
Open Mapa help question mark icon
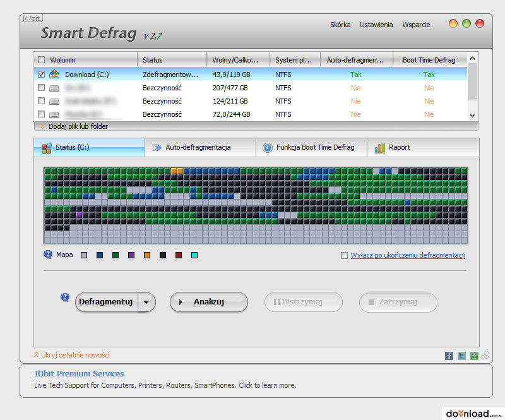tap(48, 255)
